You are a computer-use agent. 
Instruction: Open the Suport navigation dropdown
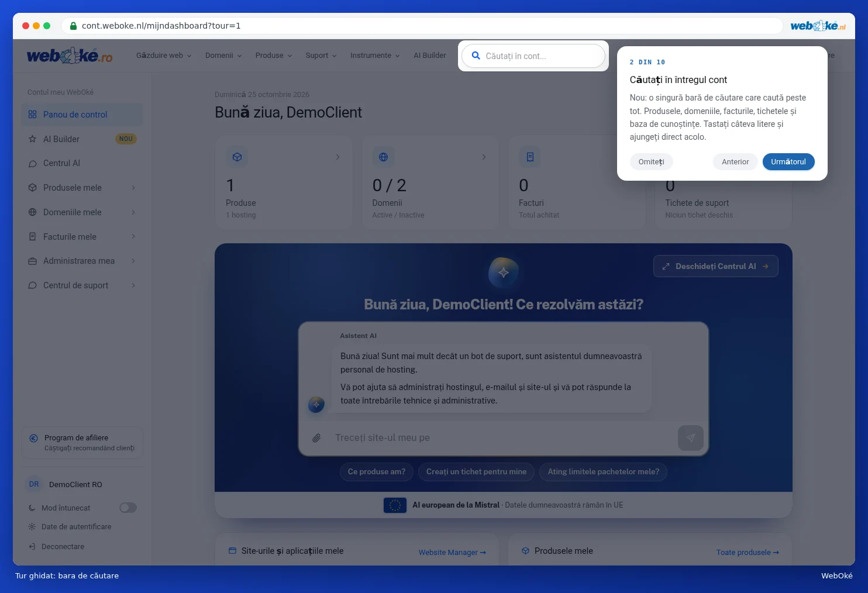click(x=321, y=56)
